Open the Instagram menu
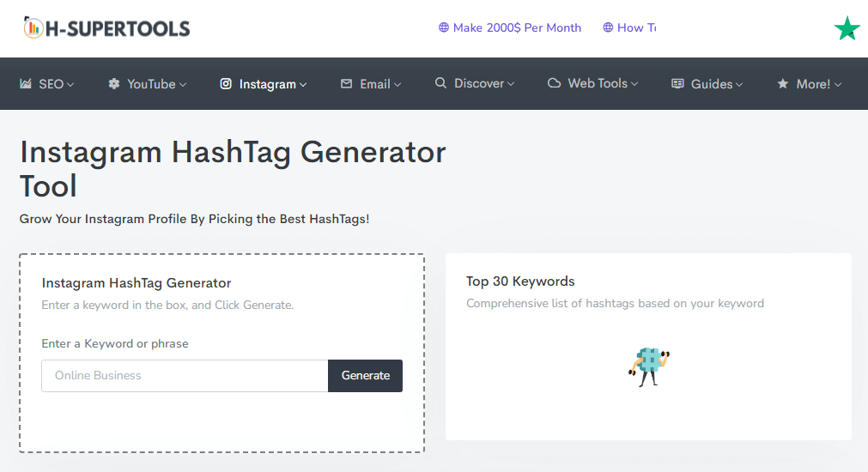The width and height of the screenshot is (868, 472). (268, 84)
